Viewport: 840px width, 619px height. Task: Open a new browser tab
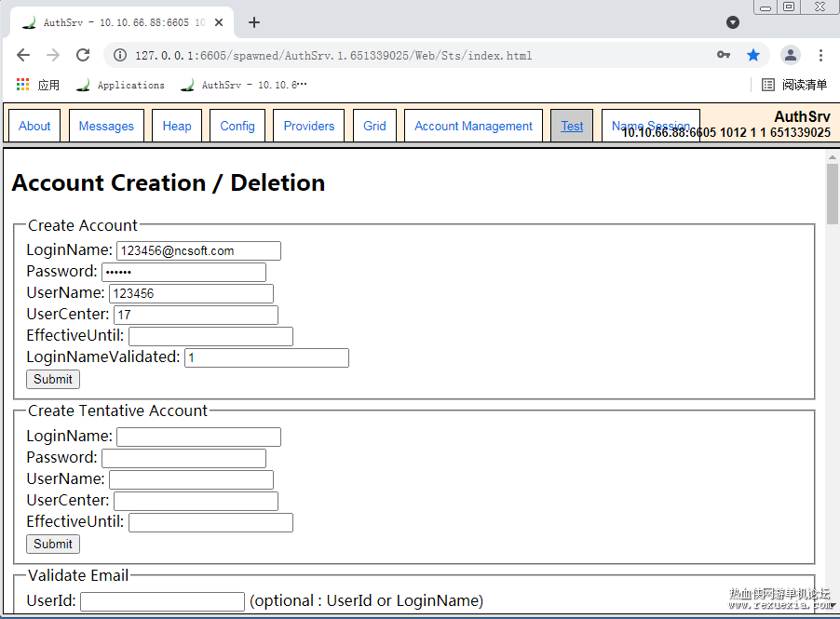point(254,22)
